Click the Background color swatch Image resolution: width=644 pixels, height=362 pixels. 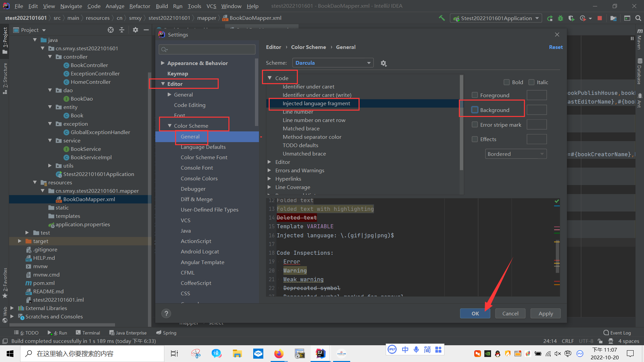(536, 110)
